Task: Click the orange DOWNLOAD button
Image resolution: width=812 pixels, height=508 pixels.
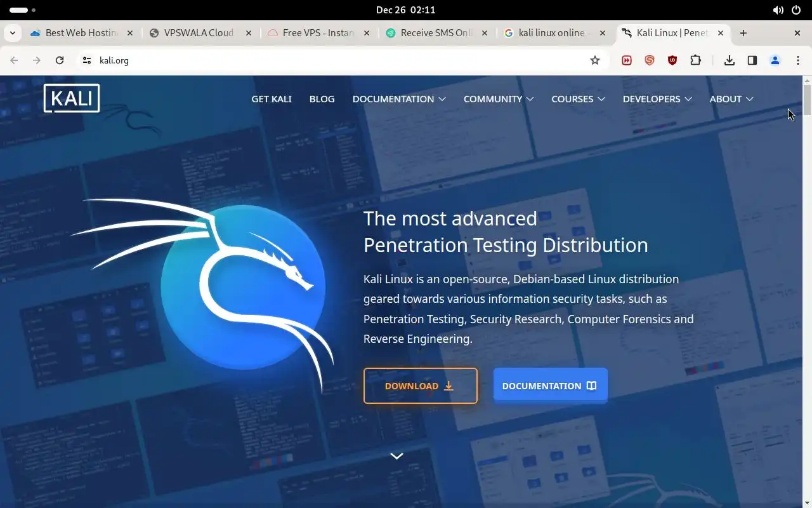Action: pyautogui.click(x=420, y=386)
